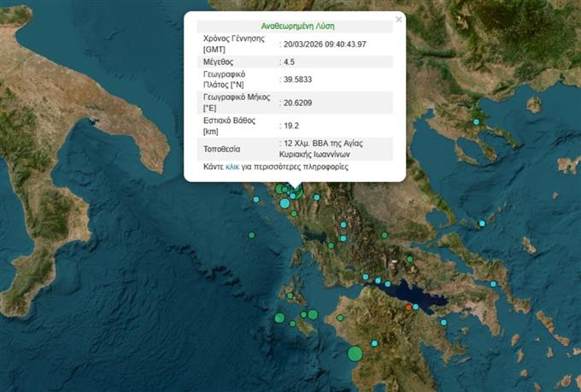Image resolution: width=581 pixels, height=392 pixels.
Task: Click the focal depth value 19.2
Action: pos(291,125)
